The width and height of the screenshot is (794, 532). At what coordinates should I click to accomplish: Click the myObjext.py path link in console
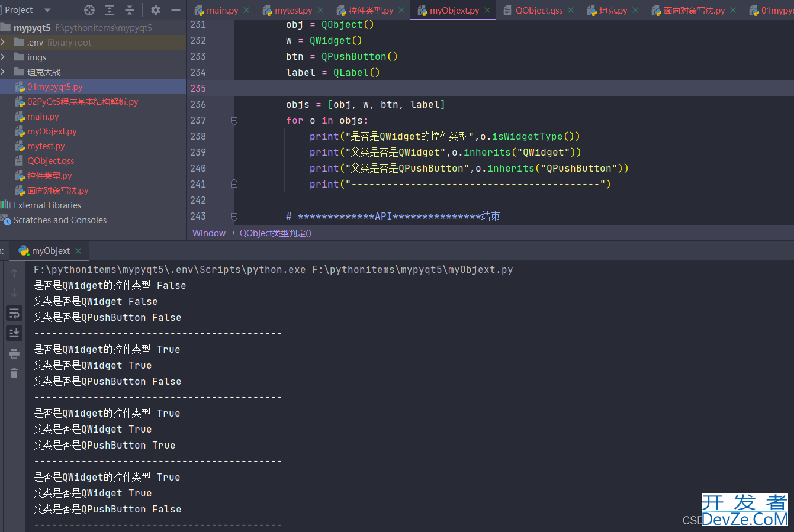click(413, 270)
